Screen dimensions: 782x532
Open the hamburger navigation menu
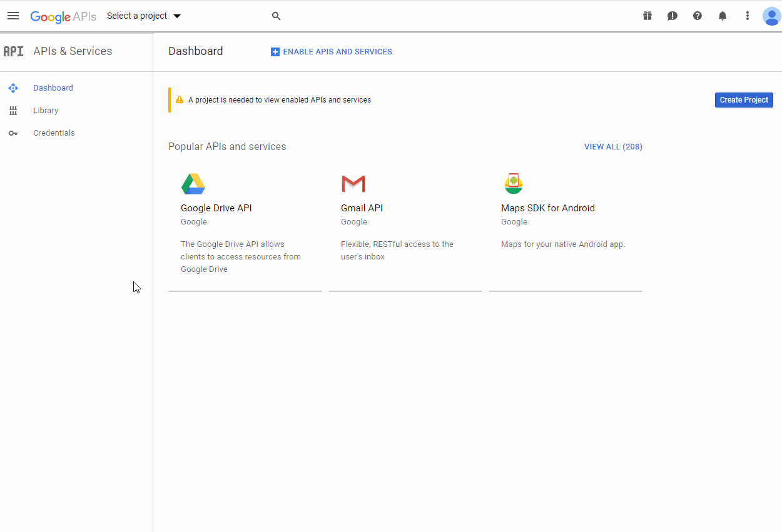[13, 16]
